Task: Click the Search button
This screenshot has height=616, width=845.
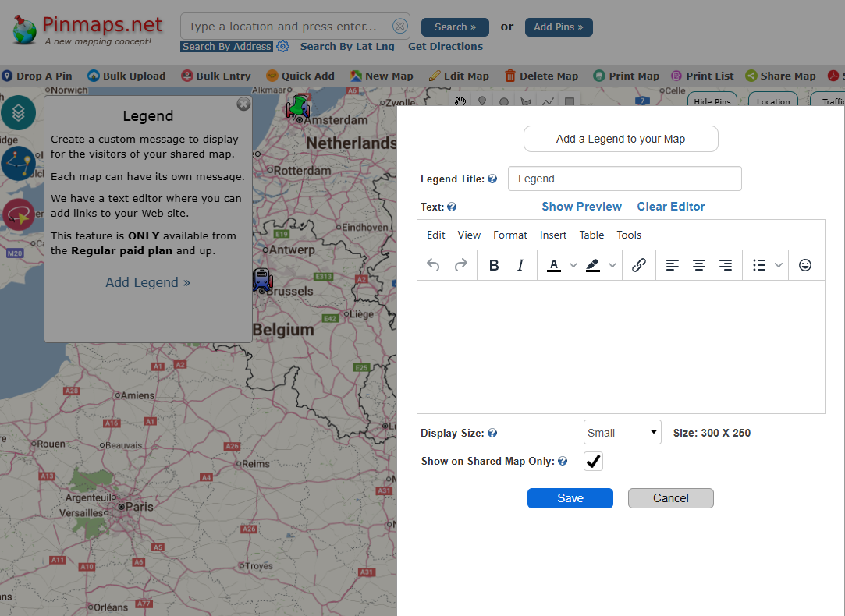Action: click(x=455, y=27)
